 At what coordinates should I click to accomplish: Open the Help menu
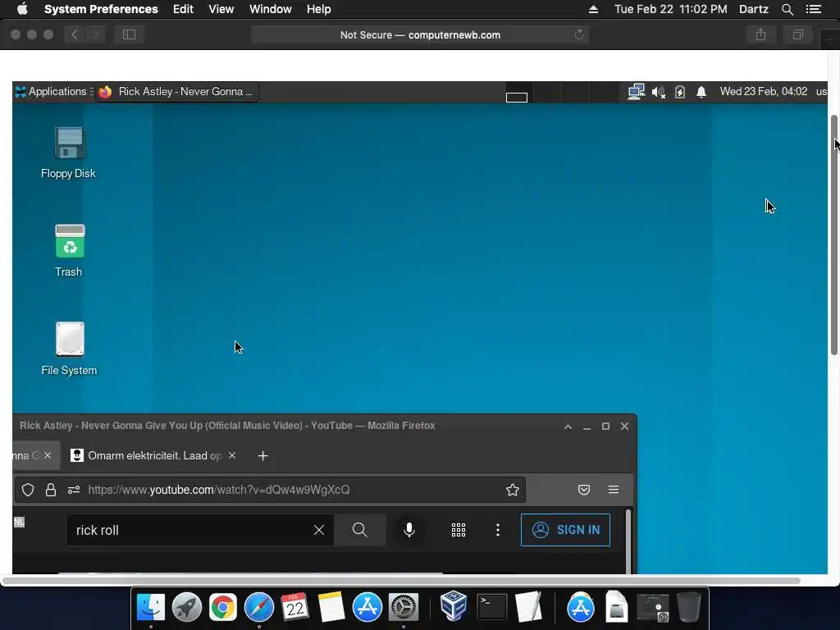pos(319,9)
